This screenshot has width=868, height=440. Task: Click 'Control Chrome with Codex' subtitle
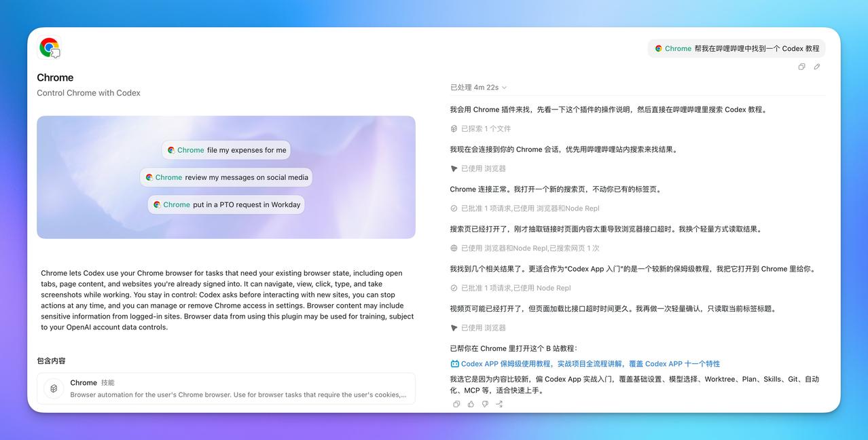[x=88, y=93]
